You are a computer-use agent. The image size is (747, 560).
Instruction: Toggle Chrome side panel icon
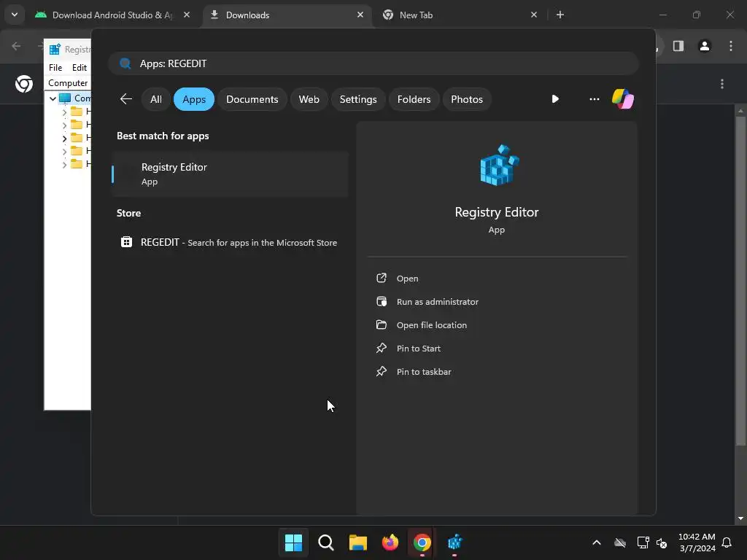click(678, 46)
